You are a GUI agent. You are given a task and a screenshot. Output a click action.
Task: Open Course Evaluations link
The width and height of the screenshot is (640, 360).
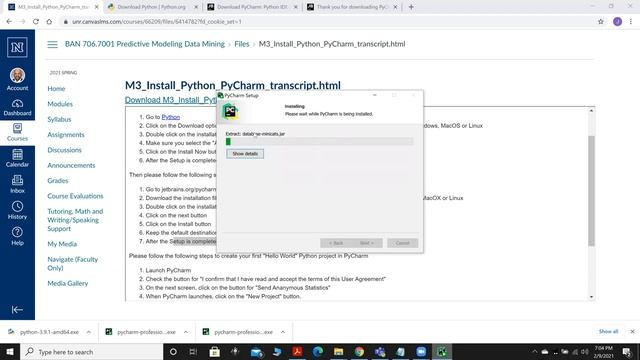click(75, 196)
